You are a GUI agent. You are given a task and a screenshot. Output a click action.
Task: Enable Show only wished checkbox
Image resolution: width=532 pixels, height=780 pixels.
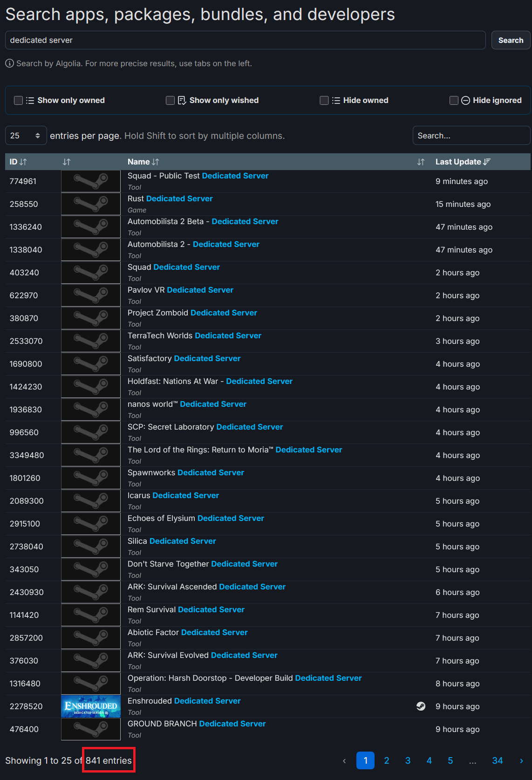click(171, 100)
